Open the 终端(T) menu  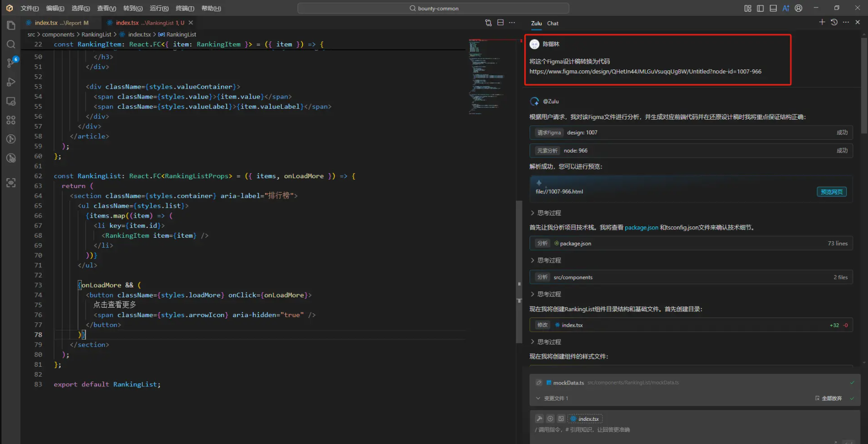point(185,8)
